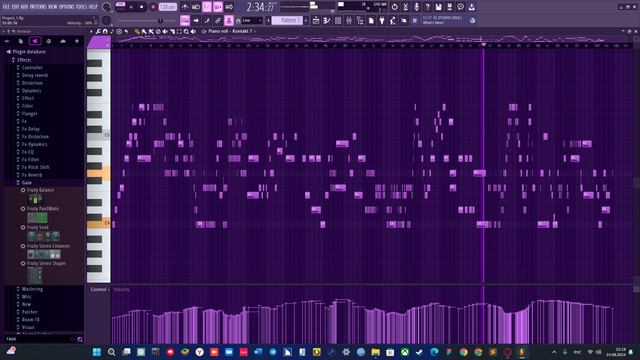Toggle the Browser view icon
This screenshot has height=360, width=640.
(360, 20)
